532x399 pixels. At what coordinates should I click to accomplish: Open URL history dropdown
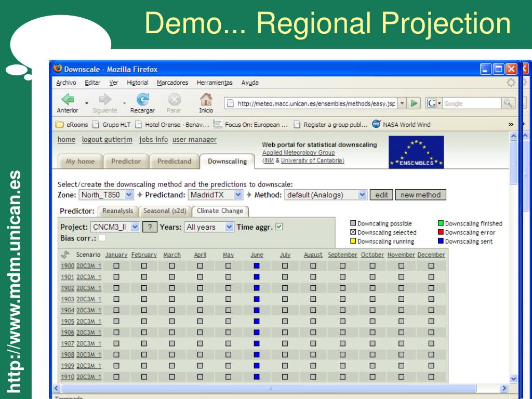pos(402,103)
